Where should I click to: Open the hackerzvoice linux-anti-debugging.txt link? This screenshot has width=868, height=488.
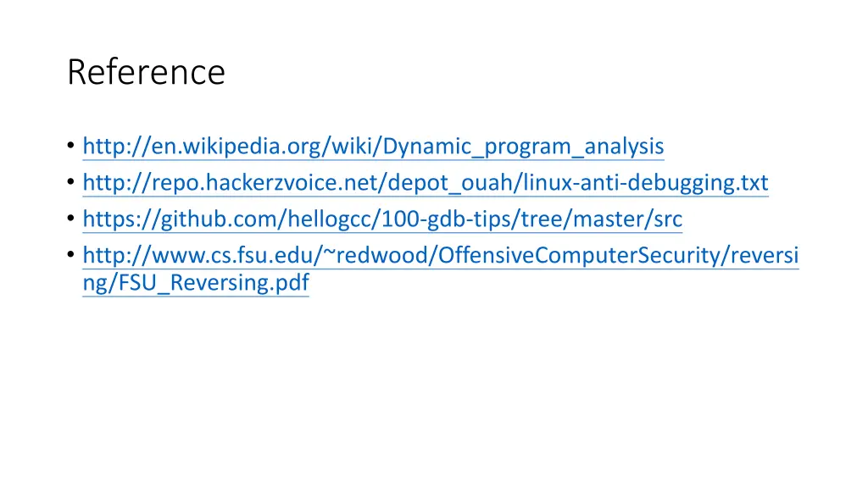[426, 183]
